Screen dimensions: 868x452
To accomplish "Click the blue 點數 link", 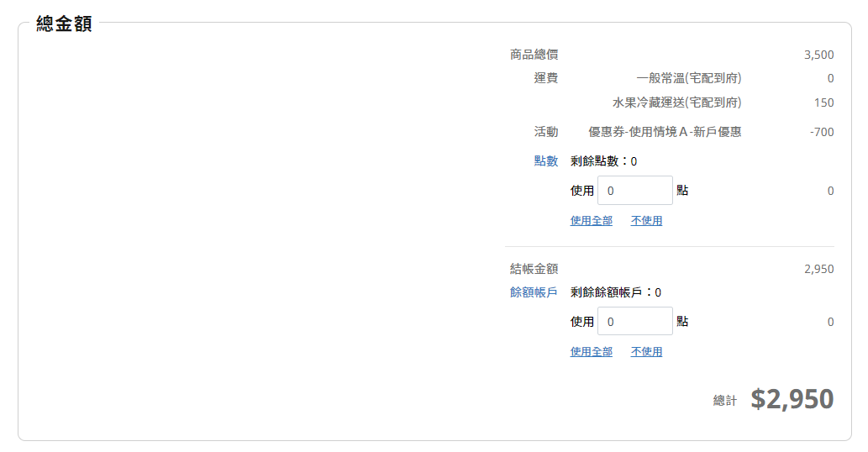I will tap(545, 161).
